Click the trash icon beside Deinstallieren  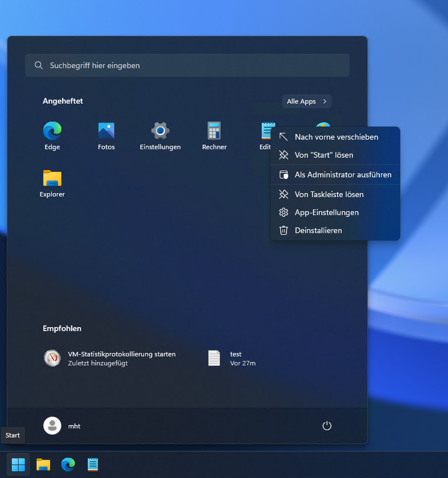284,230
